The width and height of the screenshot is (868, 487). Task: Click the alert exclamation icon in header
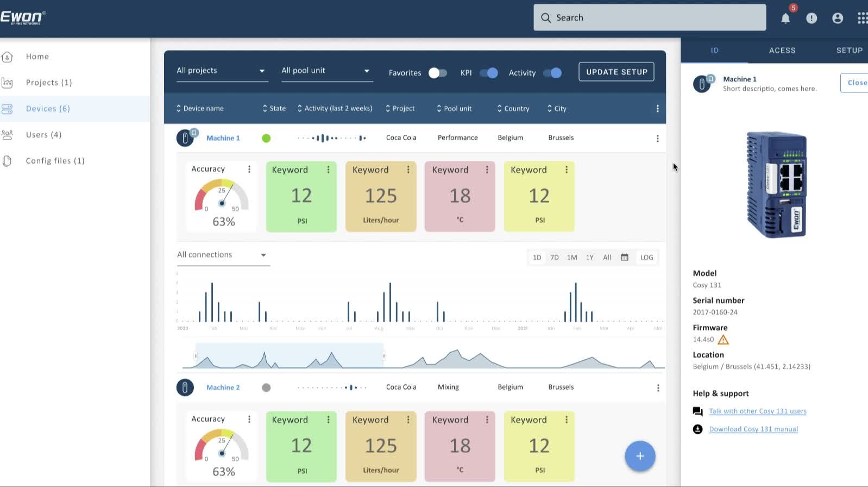click(x=812, y=18)
